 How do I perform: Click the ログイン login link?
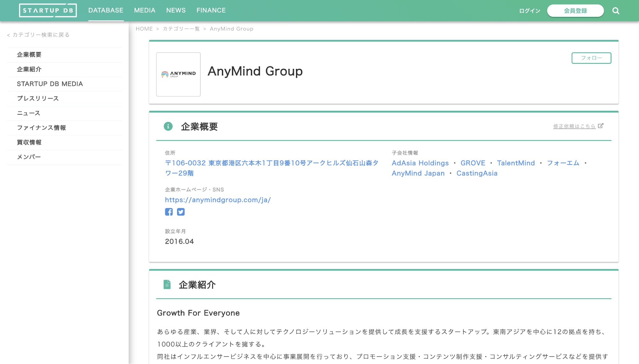click(529, 11)
